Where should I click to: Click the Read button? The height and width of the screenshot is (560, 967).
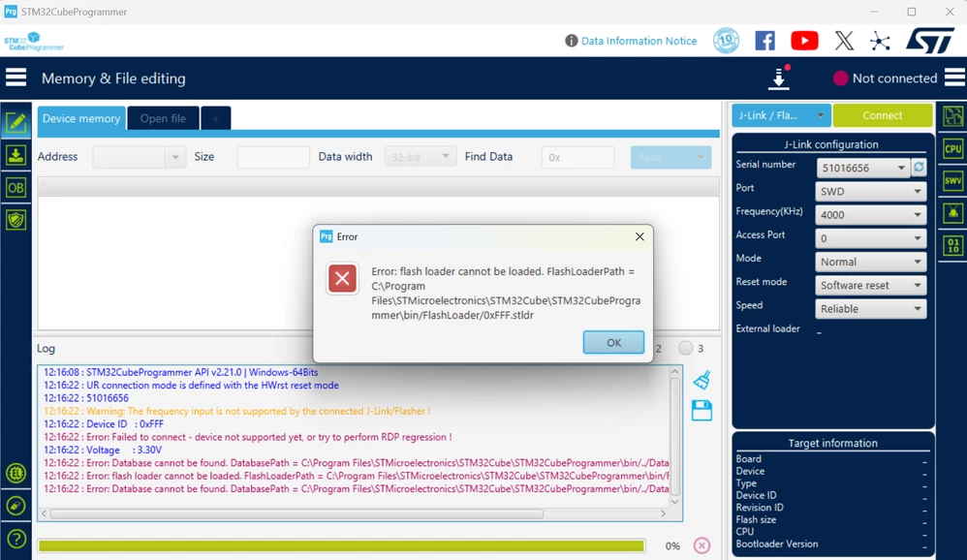[x=671, y=157]
